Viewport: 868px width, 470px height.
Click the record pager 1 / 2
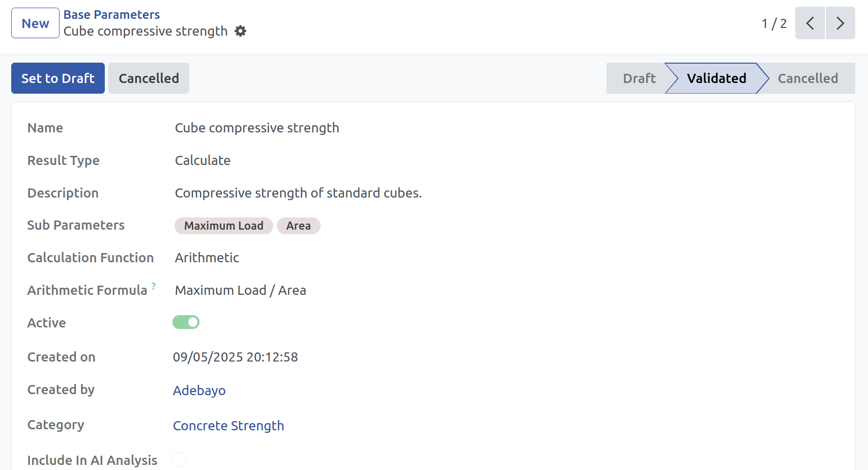click(x=774, y=23)
